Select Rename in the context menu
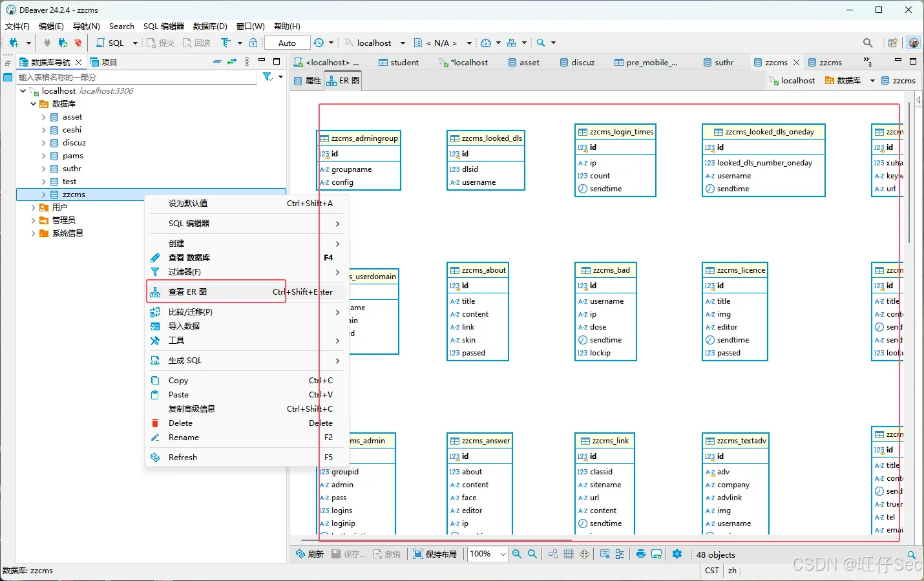Image resolution: width=924 pixels, height=581 pixels. click(184, 438)
